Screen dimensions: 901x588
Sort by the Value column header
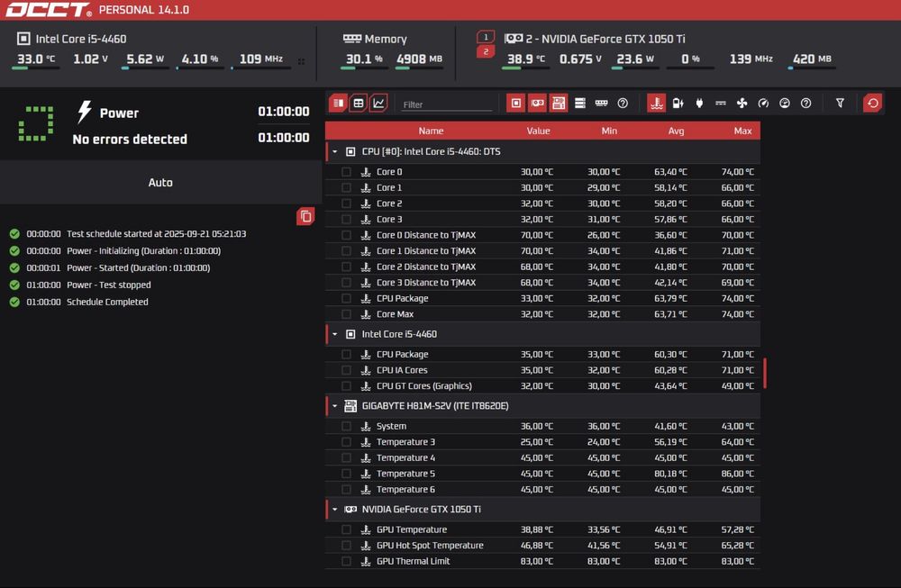coord(539,131)
